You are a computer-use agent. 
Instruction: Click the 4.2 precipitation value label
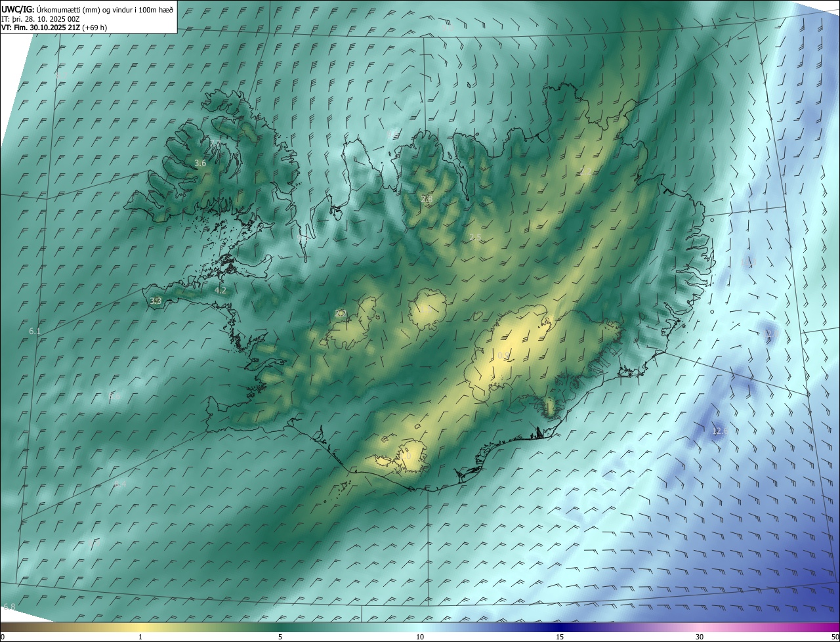(220, 290)
